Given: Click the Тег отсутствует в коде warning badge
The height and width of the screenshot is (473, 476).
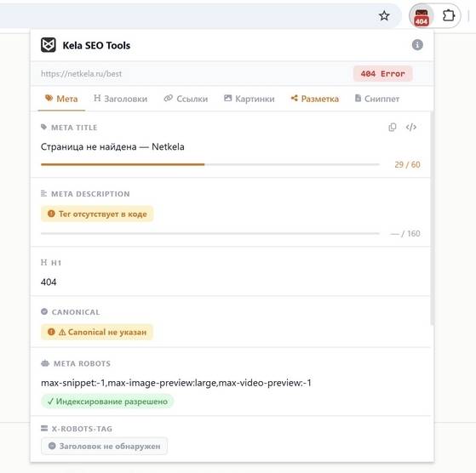Looking at the screenshot, I should [97, 214].
